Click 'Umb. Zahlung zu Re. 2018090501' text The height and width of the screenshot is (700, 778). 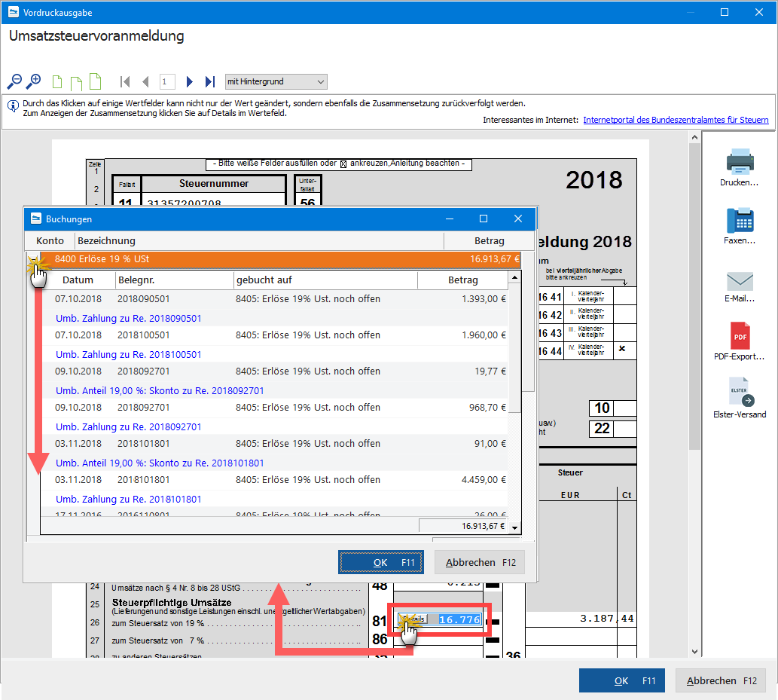(129, 318)
